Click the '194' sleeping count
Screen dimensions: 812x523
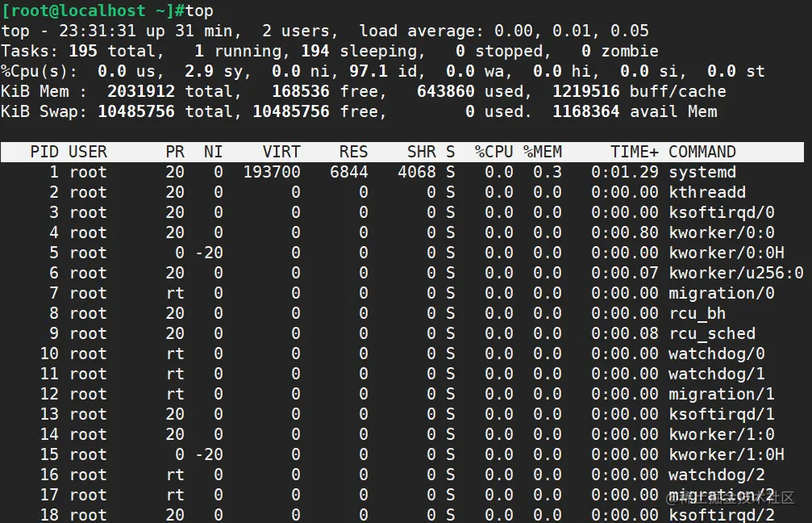314,52
